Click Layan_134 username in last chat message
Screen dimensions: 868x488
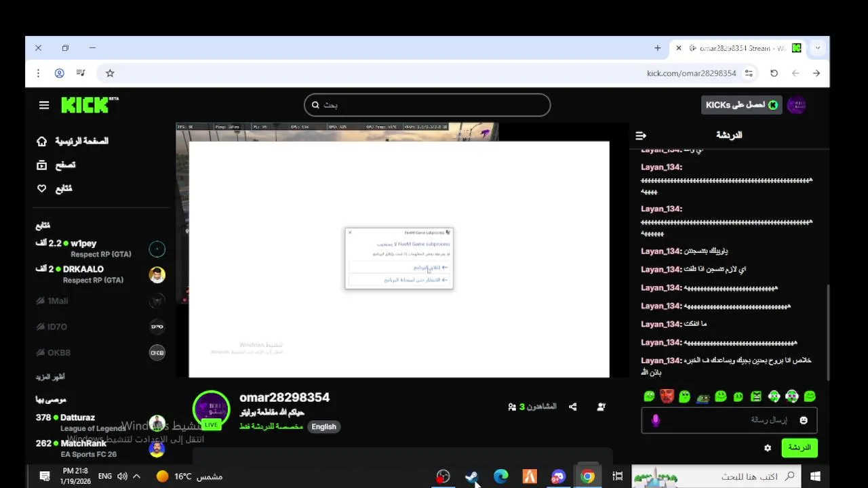(661, 361)
